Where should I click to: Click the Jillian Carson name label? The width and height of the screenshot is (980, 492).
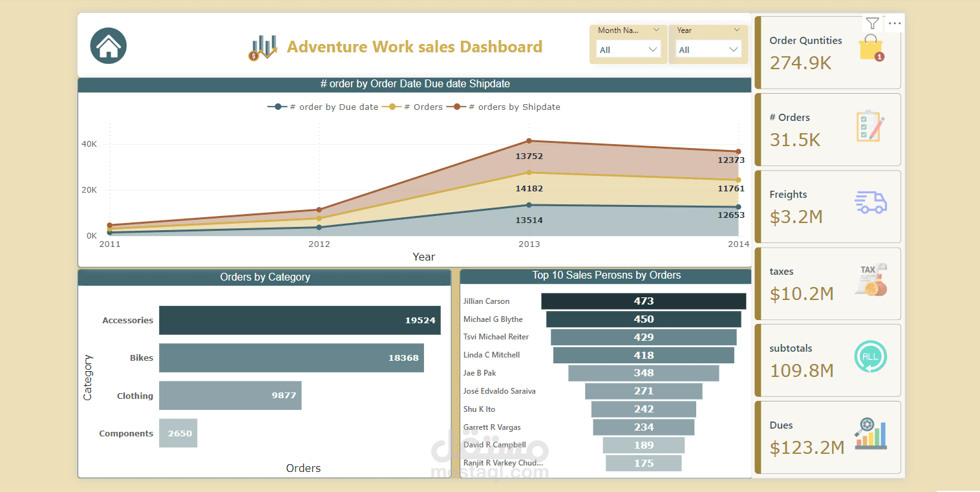point(486,301)
